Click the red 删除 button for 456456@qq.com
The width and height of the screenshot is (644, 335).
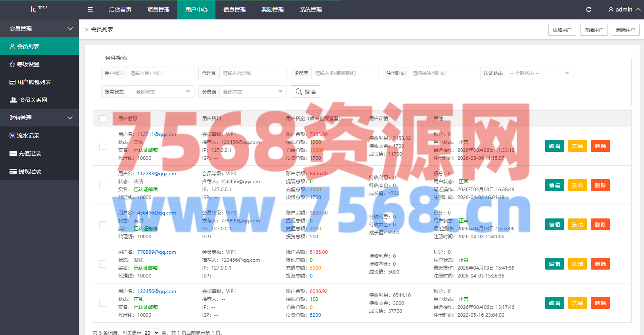[x=600, y=225]
